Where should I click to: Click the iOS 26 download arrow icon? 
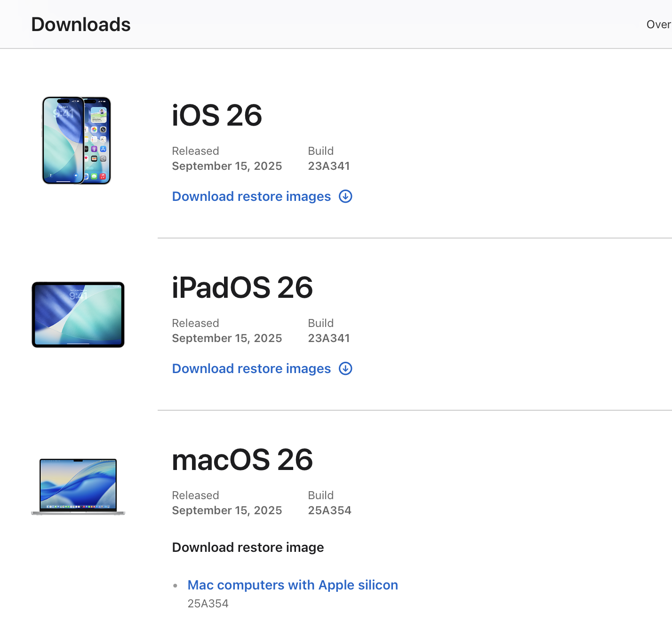[x=345, y=196]
